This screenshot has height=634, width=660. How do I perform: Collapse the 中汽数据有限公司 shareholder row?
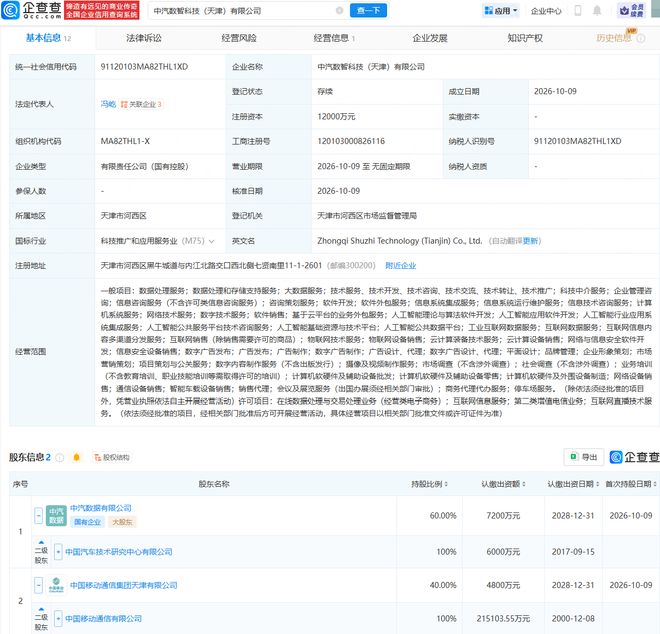[x=38, y=516]
